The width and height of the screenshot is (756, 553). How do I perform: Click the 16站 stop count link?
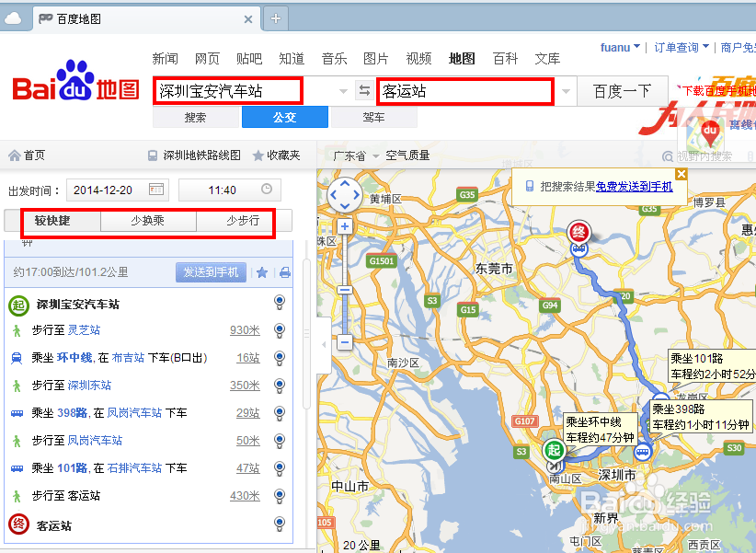(x=247, y=358)
